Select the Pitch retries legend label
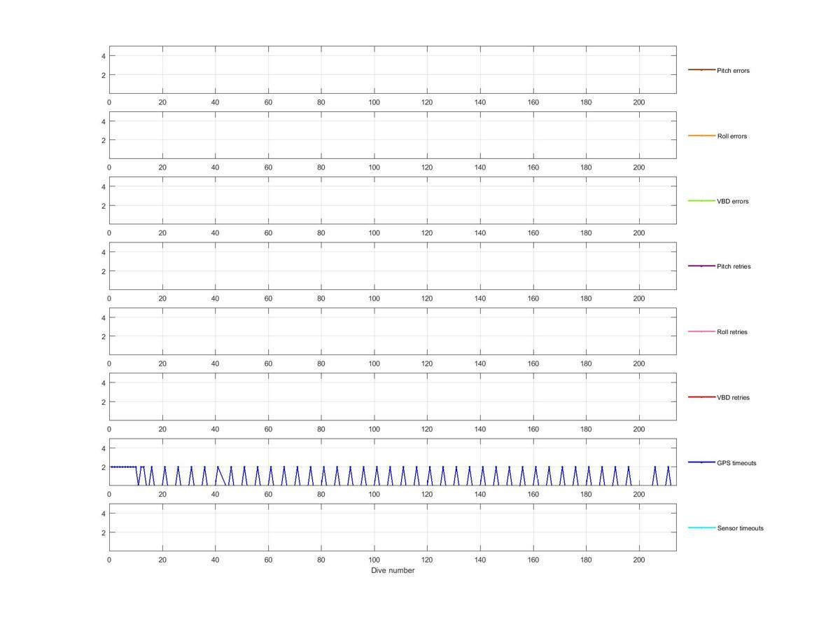Screen dimensions: 840x620 click(x=734, y=266)
